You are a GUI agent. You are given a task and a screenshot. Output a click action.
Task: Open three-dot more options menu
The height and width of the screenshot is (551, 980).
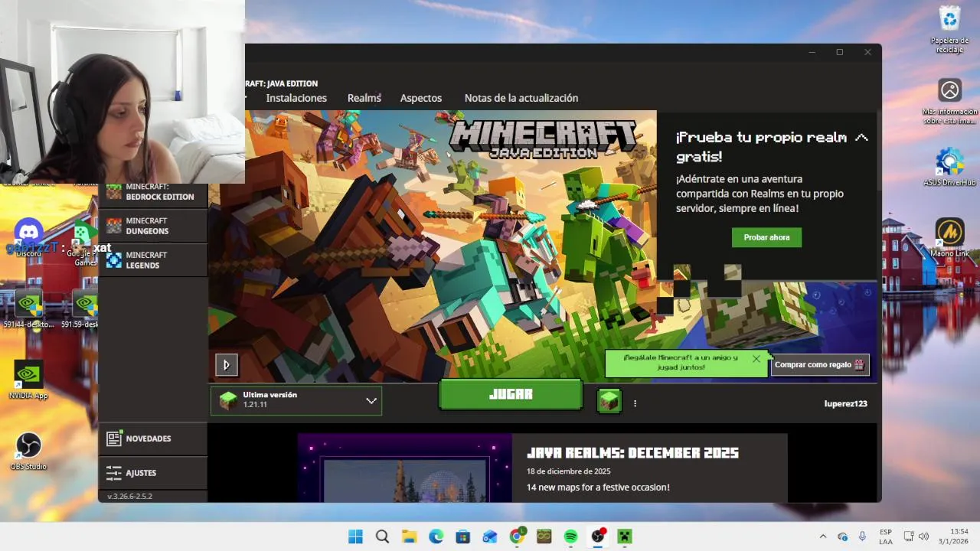point(635,403)
